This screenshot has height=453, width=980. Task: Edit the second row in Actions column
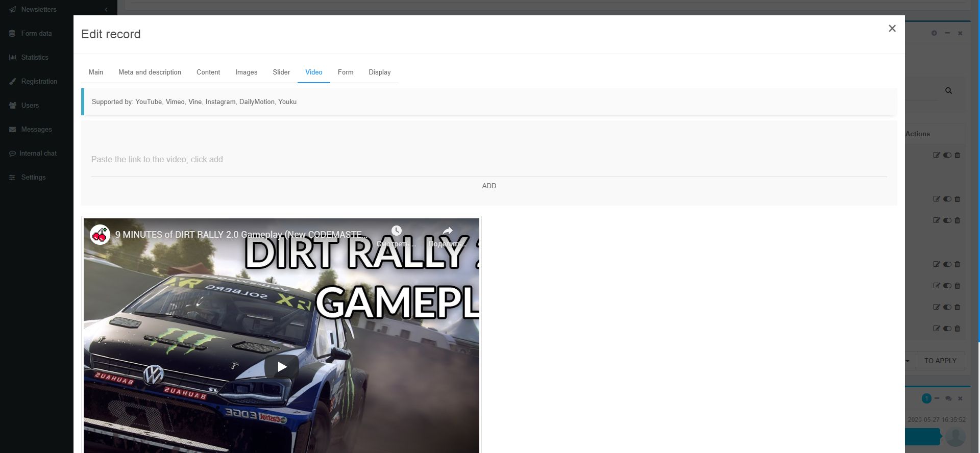936,199
